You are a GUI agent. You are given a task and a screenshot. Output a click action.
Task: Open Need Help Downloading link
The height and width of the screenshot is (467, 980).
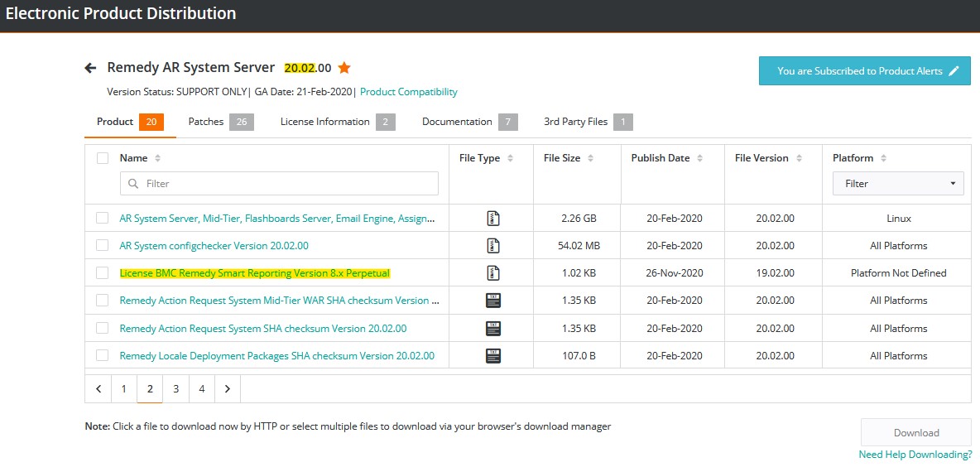(x=915, y=455)
